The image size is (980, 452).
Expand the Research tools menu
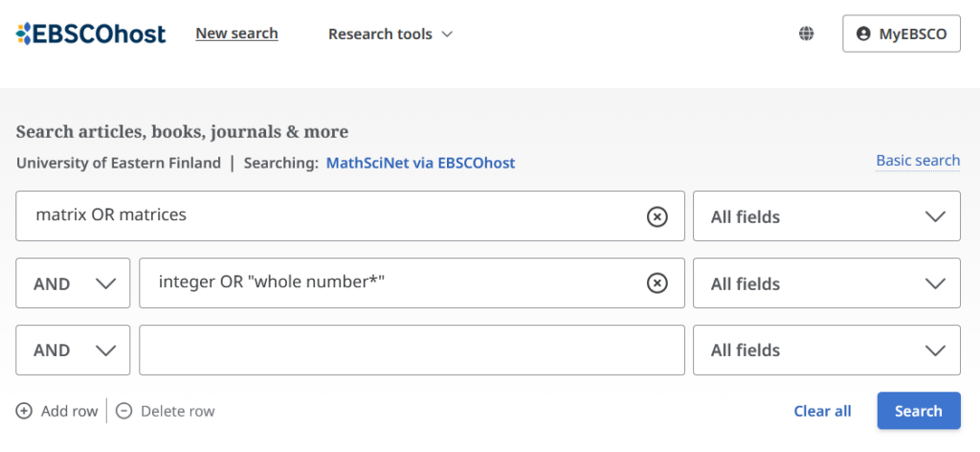pos(390,34)
